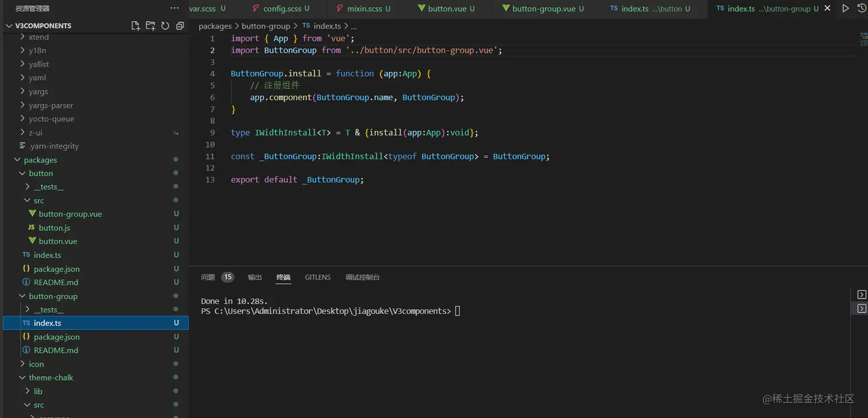Screen dimensions: 868x418
Task: Collapse the theme-chalk folder
Action: pyautogui.click(x=22, y=378)
